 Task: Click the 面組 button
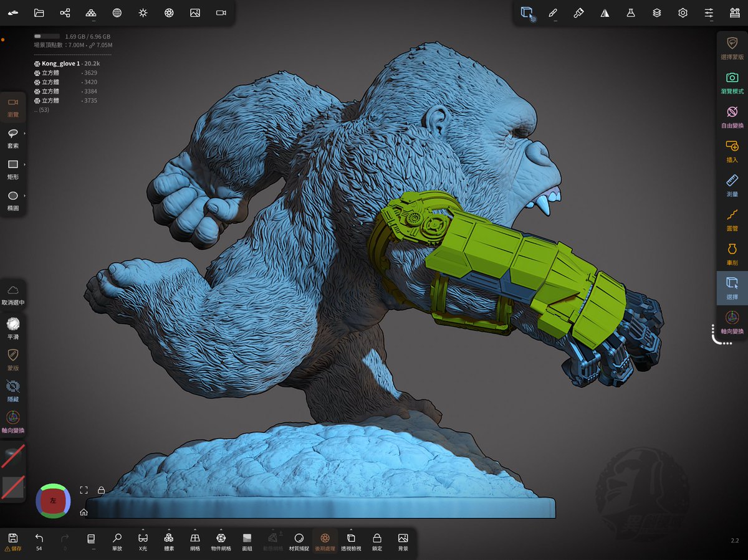(x=247, y=542)
